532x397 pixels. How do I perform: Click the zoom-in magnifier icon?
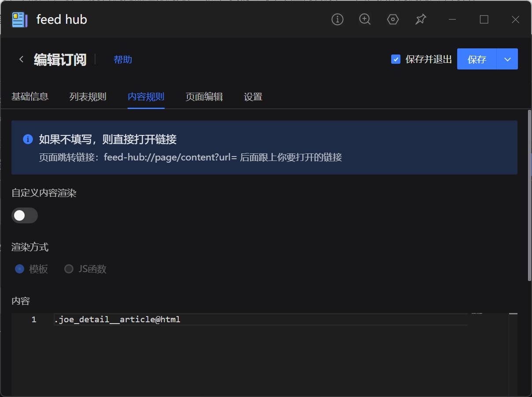click(365, 19)
